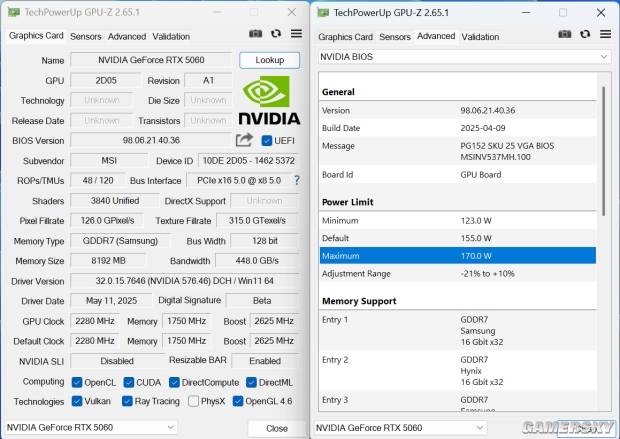Click GPU-Z app icon in left title bar
Screen dimensions: 620x439
point(14,12)
